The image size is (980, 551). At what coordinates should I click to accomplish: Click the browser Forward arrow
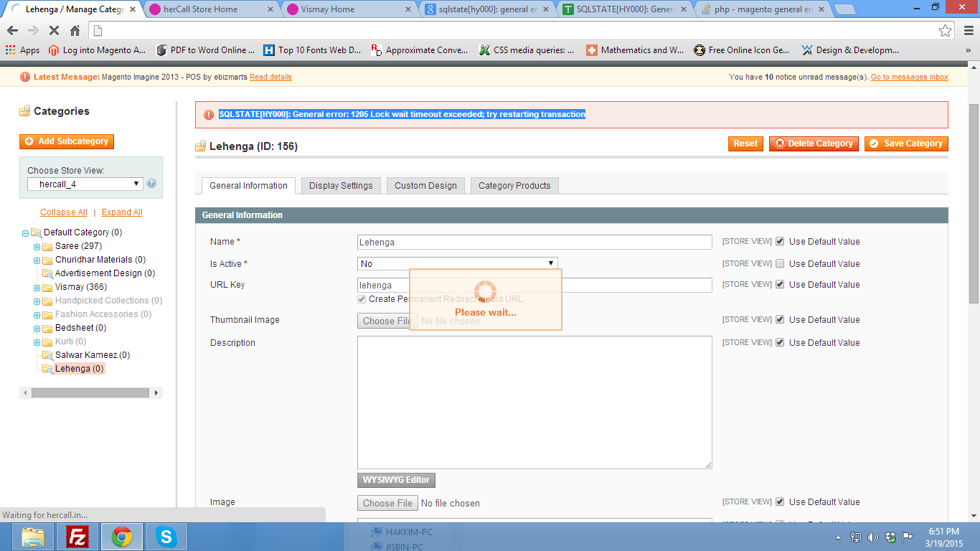pos(33,31)
